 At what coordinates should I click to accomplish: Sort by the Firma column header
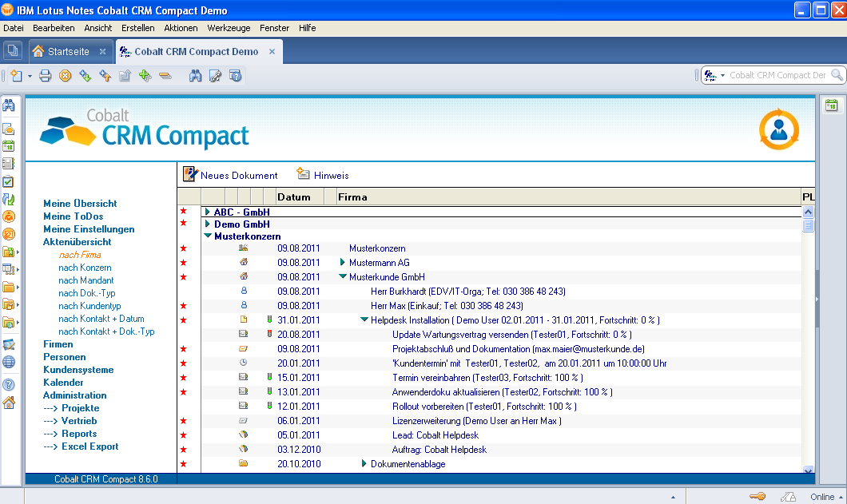point(568,197)
